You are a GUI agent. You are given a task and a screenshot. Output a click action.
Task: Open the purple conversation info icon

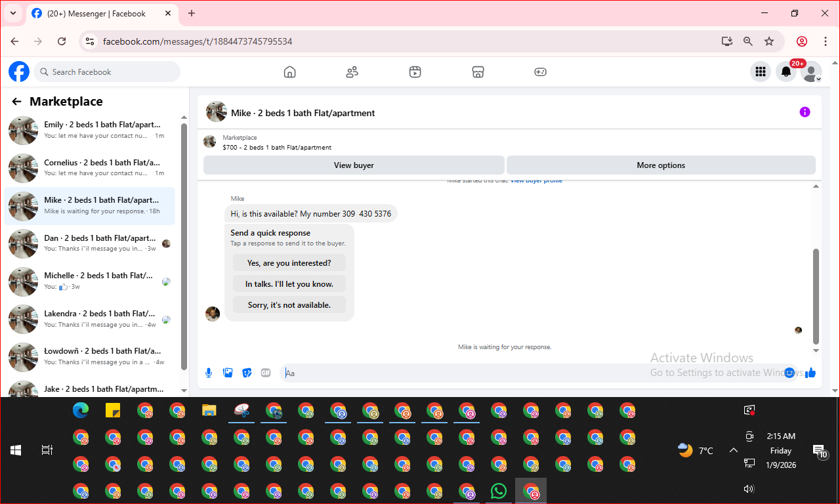coord(805,112)
